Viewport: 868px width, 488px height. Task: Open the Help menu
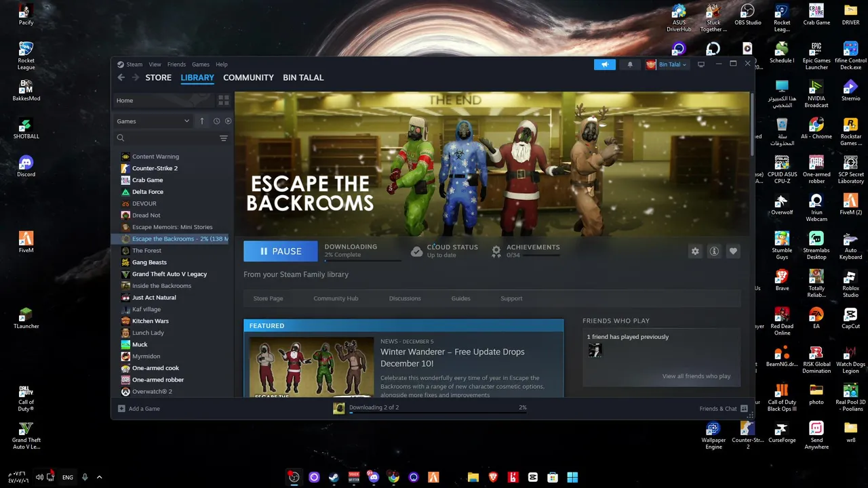tap(222, 64)
